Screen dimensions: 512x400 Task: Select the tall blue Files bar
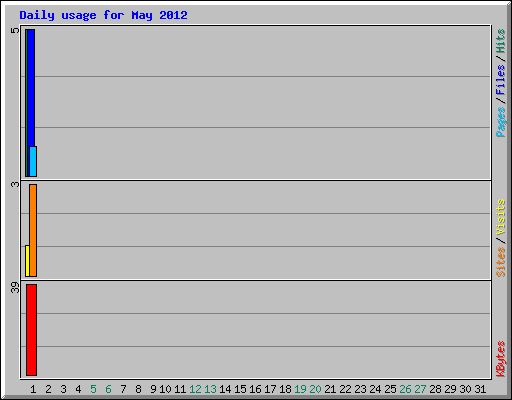31,88
